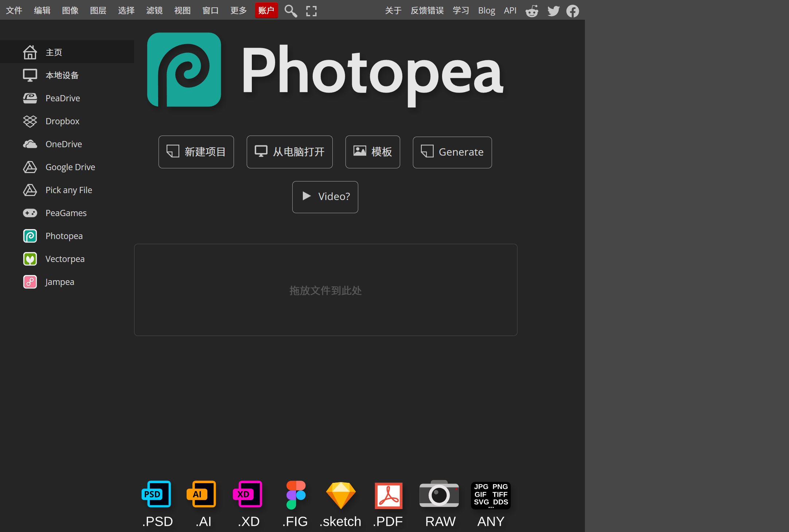This screenshot has height=532, width=789.
Task: Toggle fullscreen mode icon
Action: (311, 11)
